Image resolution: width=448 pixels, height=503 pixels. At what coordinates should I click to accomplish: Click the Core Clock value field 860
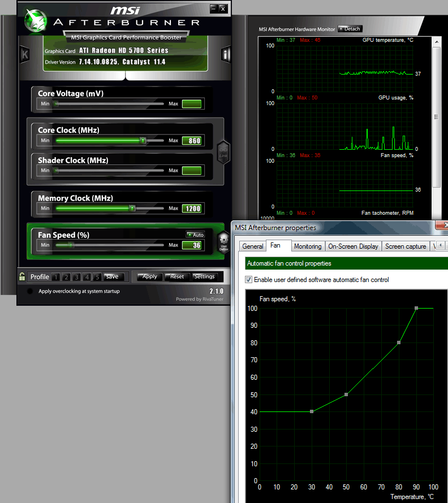click(x=192, y=141)
